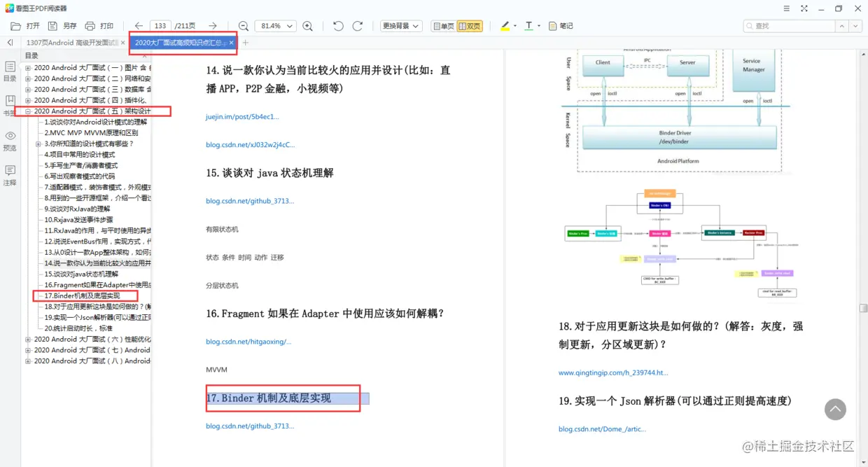Viewport: 868px width, 467px height.
Task: Click the Print printer icon
Action: tap(90, 26)
